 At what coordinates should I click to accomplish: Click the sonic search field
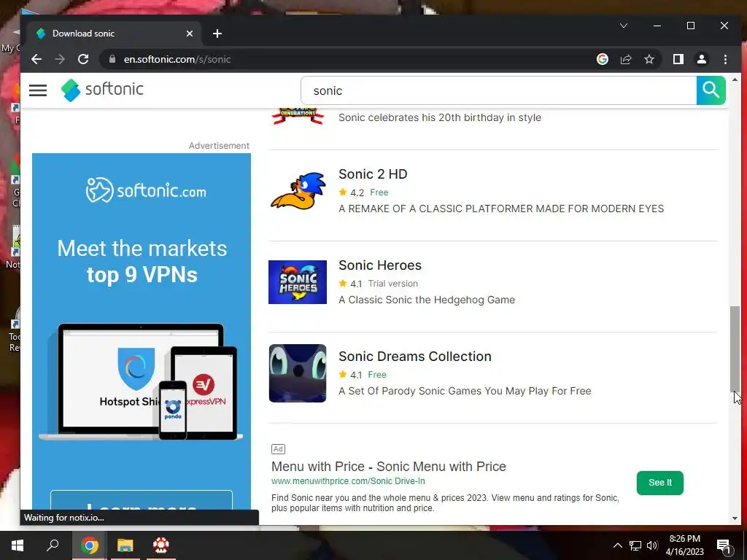coord(498,90)
